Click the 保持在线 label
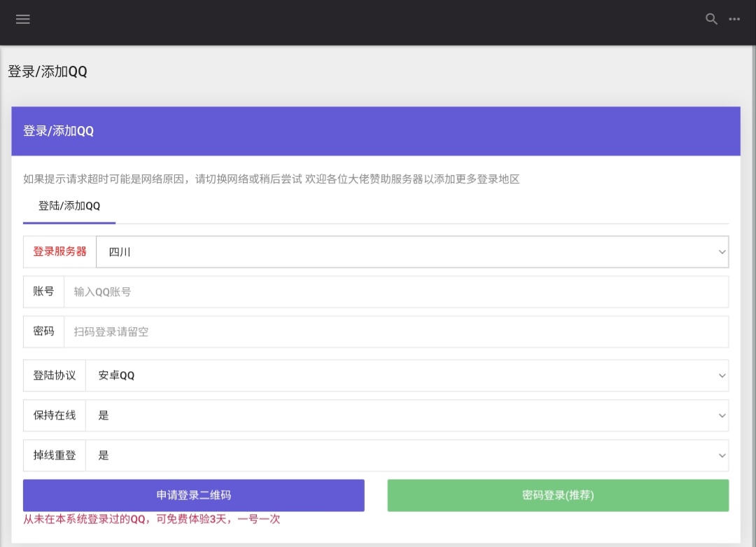Image resolution: width=756 pixels, height=547 pixels. pyautogui.click(x=55, y=415)
